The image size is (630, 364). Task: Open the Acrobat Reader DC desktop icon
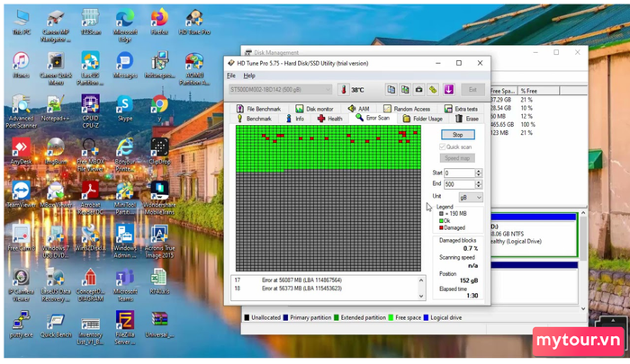point(90,198)
